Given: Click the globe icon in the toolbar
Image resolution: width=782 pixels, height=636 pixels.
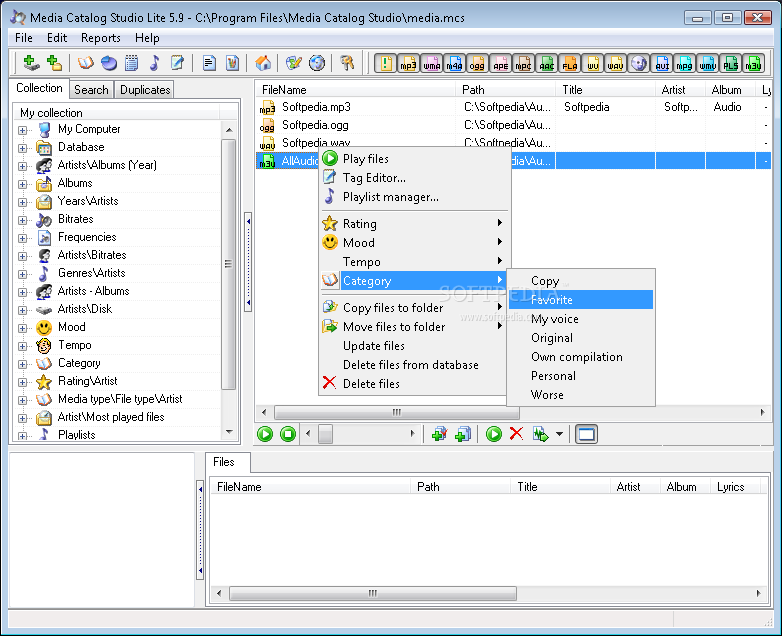Looking at the screenshot, I should pyautogui.click(x=317, y=63).
